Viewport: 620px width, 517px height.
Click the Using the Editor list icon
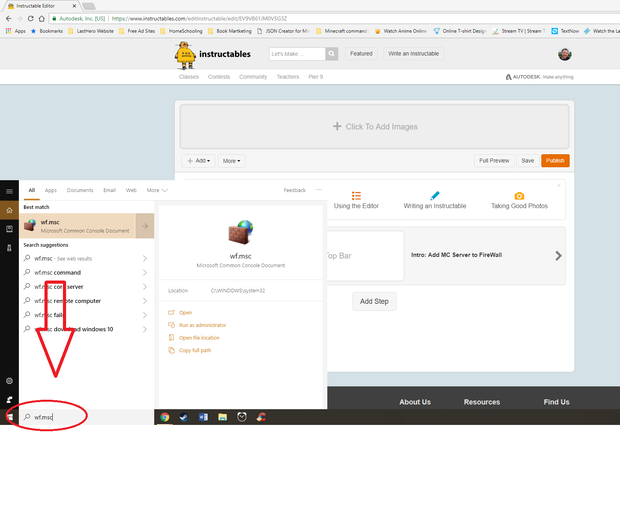(x=356, y=196)
